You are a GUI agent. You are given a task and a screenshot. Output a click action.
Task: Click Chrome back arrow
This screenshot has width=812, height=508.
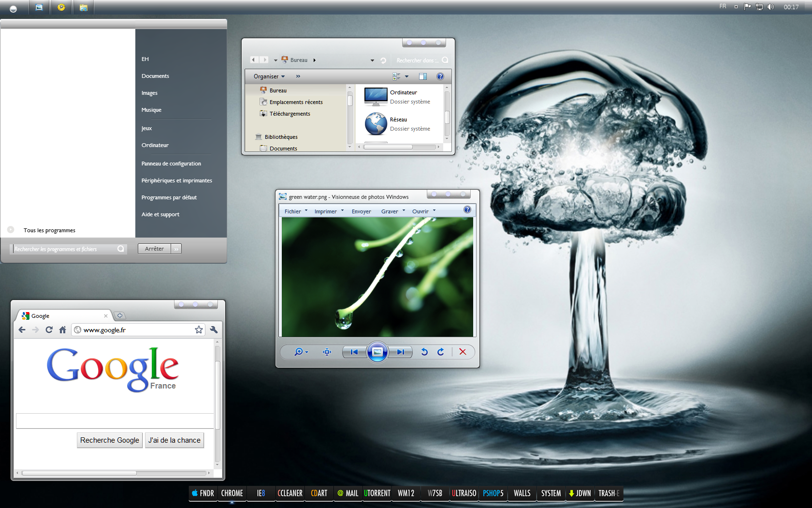(22, 330)
